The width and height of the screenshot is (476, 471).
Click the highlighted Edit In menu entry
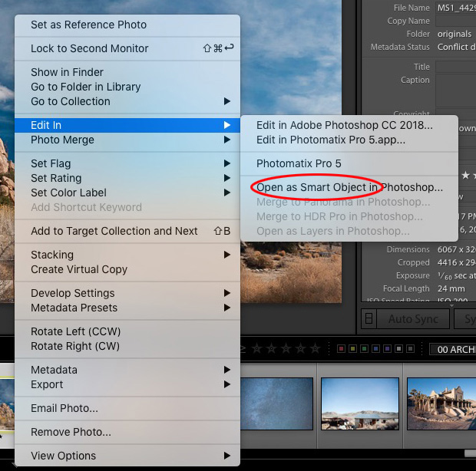point(127,125)
